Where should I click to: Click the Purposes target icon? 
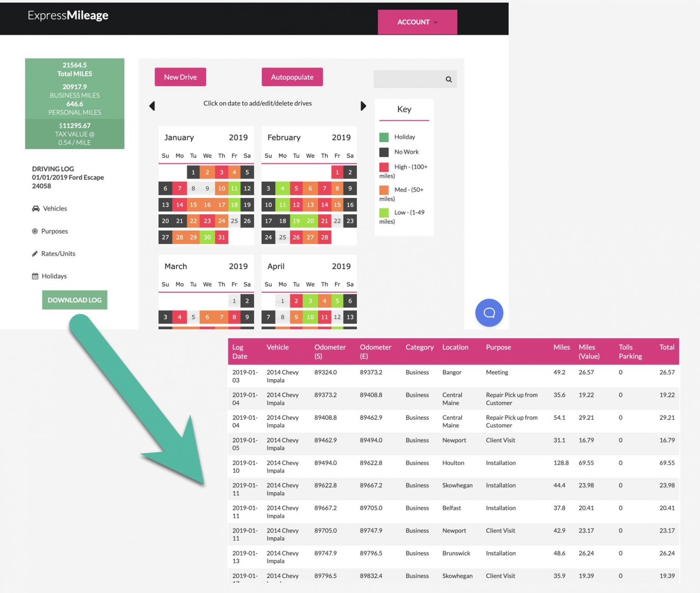(35, 231)
